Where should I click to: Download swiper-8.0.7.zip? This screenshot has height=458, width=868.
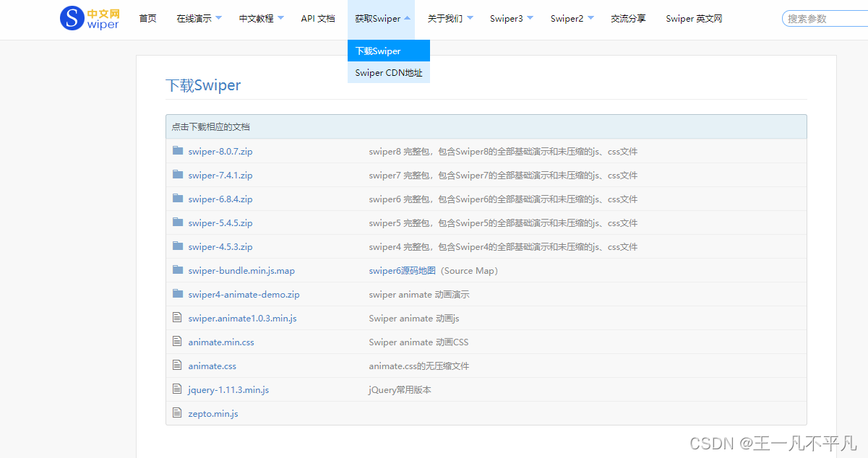coord(220,152)
